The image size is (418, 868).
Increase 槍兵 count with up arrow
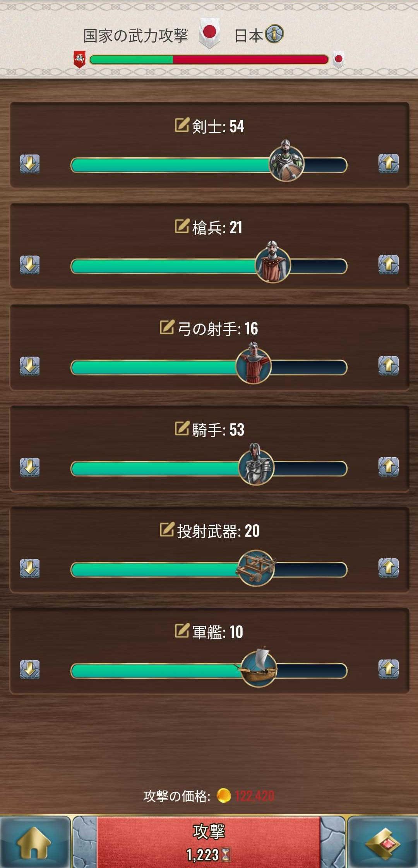[x=389, y=265]
